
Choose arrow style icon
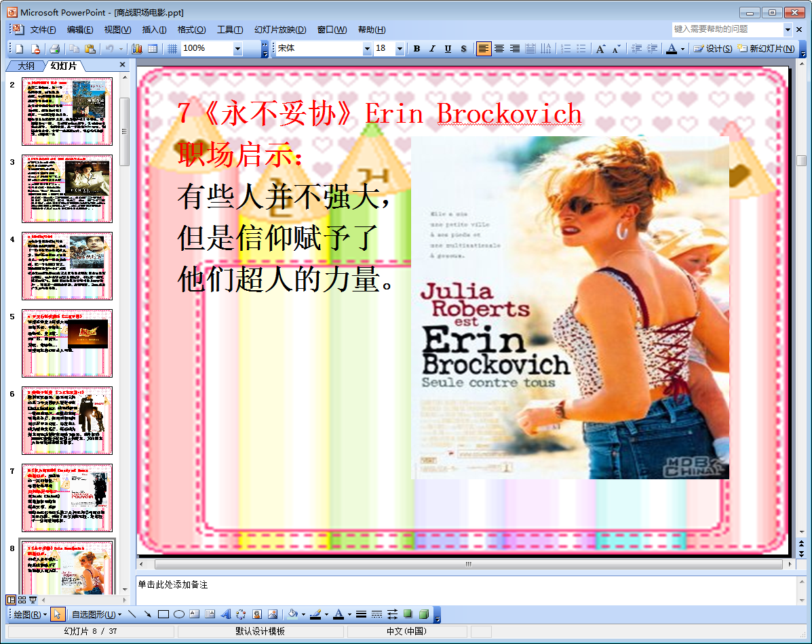(393, 614)
